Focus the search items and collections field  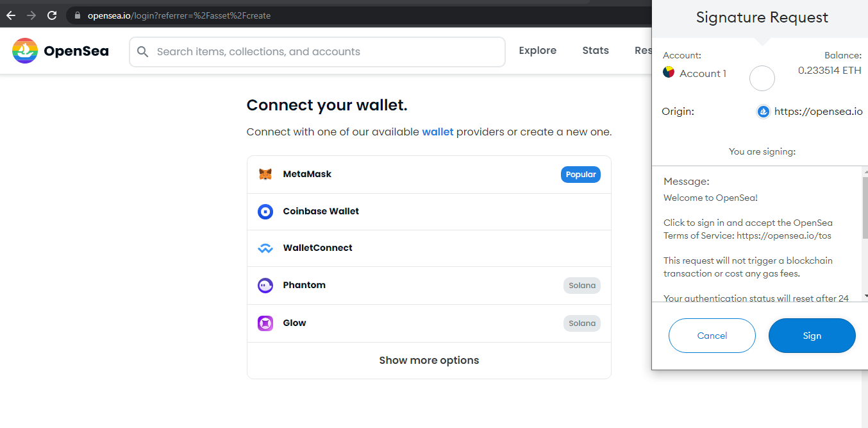317,52
